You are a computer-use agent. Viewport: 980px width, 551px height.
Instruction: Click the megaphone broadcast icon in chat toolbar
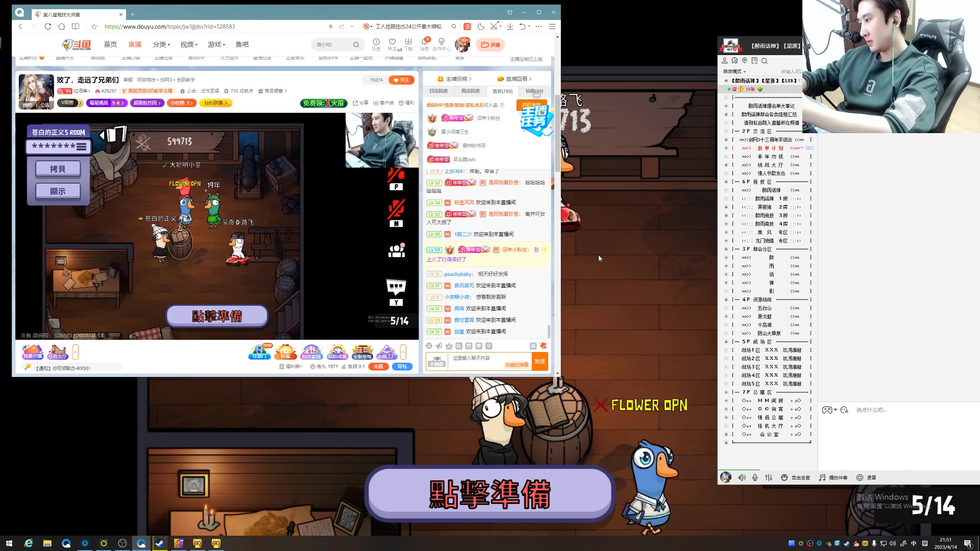tap(439, 346)
